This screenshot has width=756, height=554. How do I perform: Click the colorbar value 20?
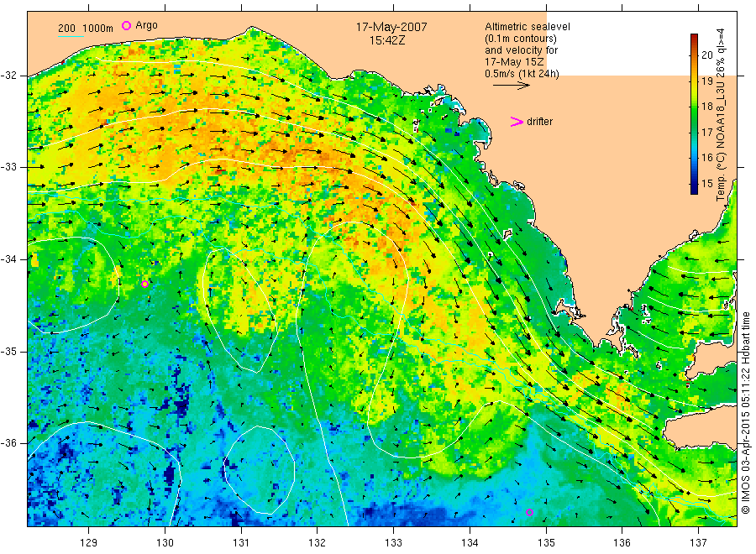click(706, 55)
